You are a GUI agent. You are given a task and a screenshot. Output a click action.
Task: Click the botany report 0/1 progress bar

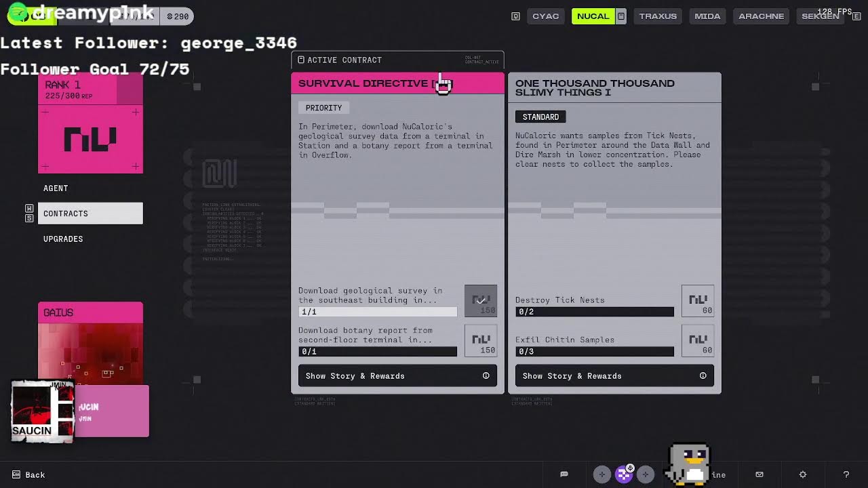[378, 351]
